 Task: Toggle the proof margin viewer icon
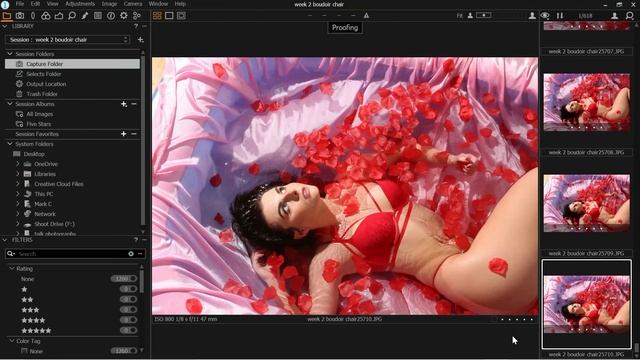click(x=181, y=16)
